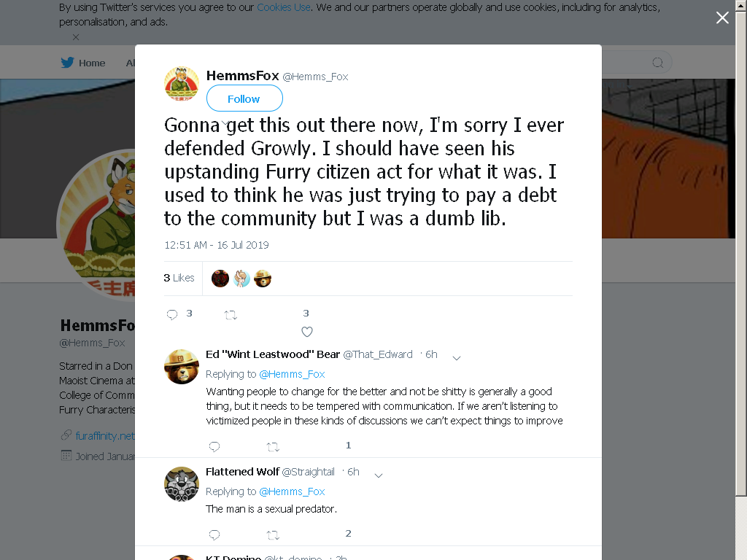Expand options chevron on Ed Bear's reply
The height and width of the screenshot is (560, 747).
(457, 358)
